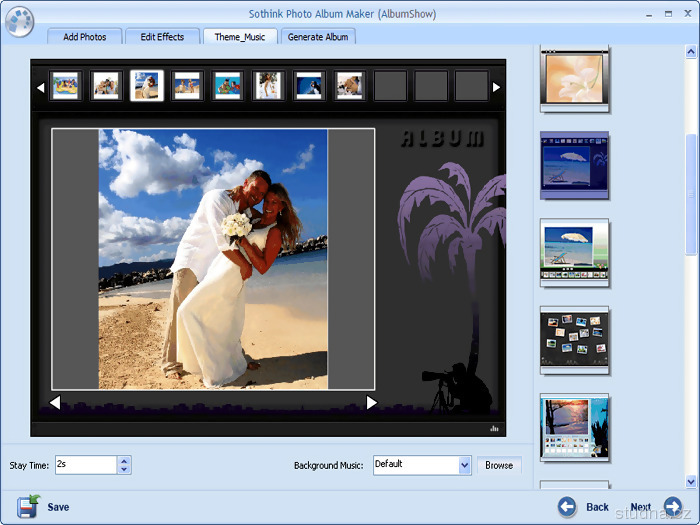Click the volume bars icon below the preview

494,428
